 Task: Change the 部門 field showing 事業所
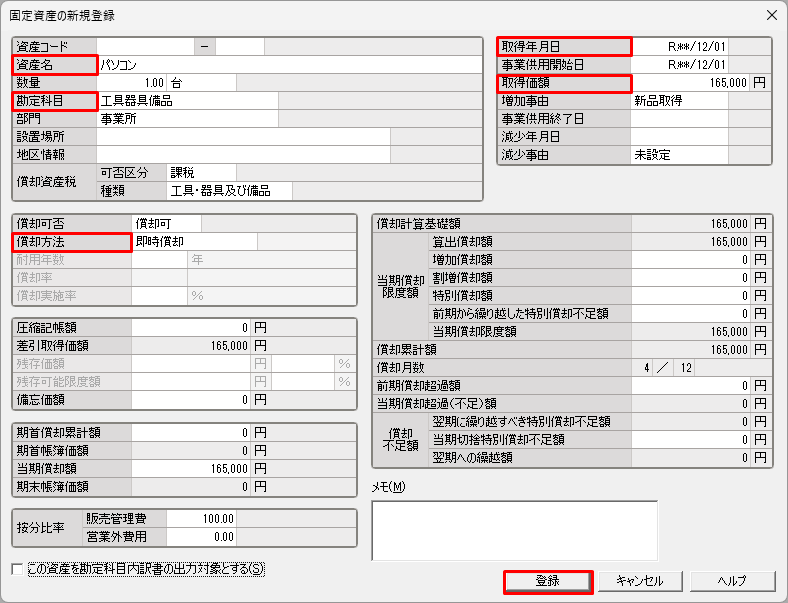pos(186,118)
